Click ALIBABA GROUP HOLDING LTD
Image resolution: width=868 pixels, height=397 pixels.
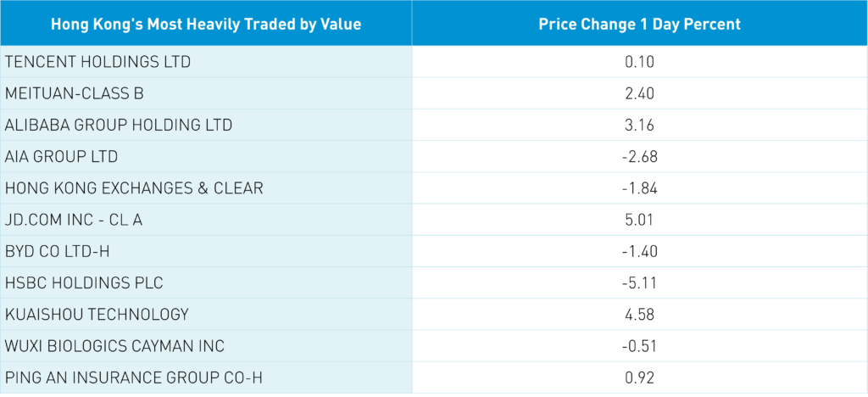point(119,125)
